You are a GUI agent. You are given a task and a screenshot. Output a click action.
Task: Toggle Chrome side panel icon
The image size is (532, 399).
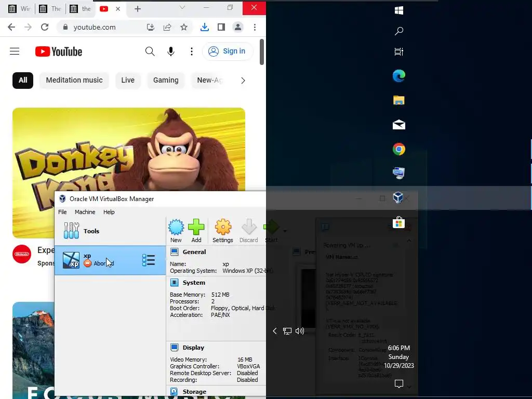pos(221,27)
